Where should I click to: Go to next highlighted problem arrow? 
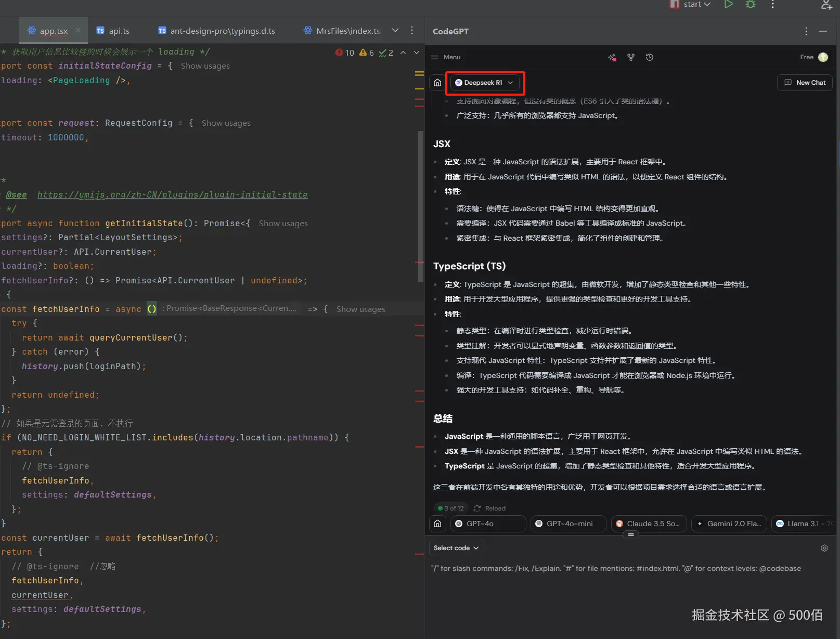[x=417, y=53]
